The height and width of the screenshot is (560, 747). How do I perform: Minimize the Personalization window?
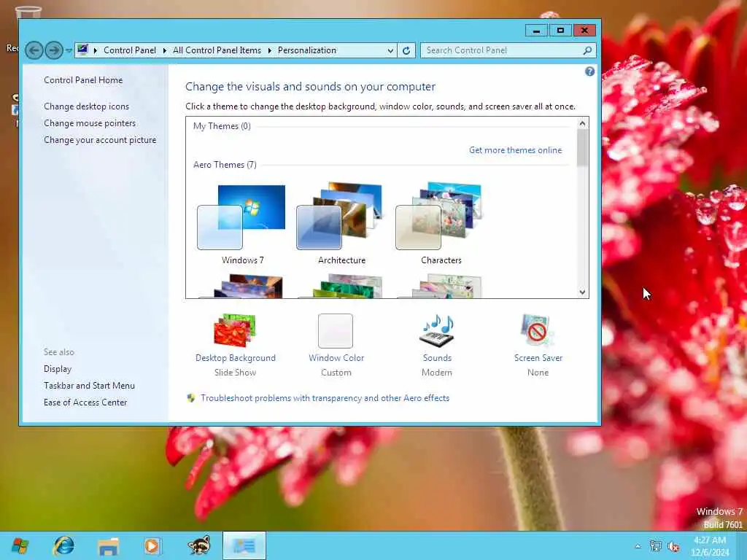tap(536, 31)
